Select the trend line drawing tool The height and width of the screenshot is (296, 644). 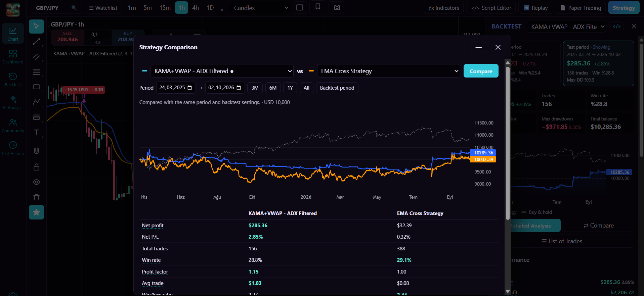pyautogui.click(x=36, y=42)
